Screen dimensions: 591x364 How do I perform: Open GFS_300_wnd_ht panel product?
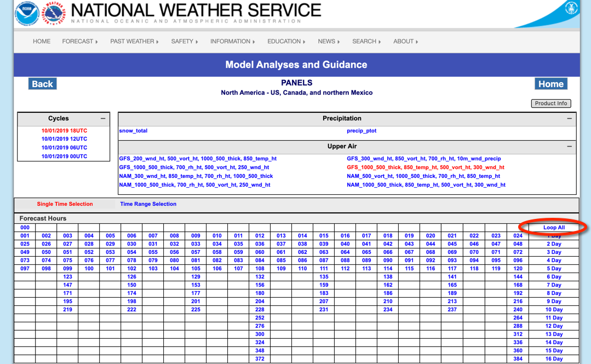[423, 159]
